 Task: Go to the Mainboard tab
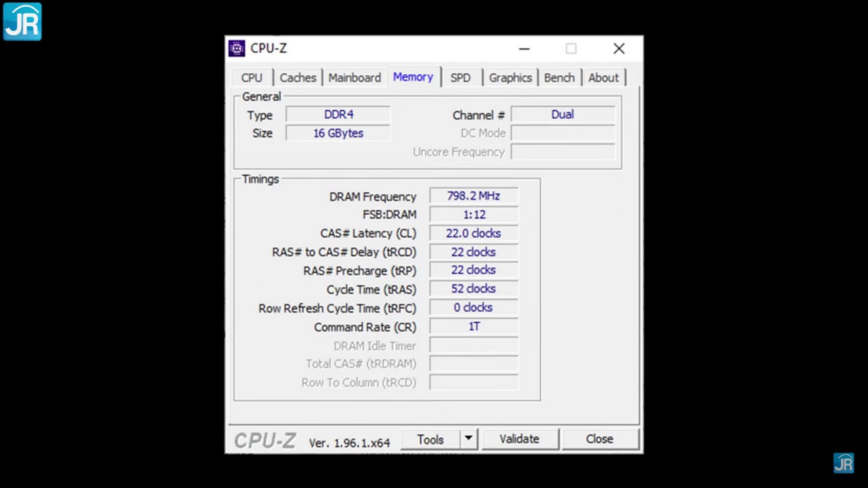[355, 78]
